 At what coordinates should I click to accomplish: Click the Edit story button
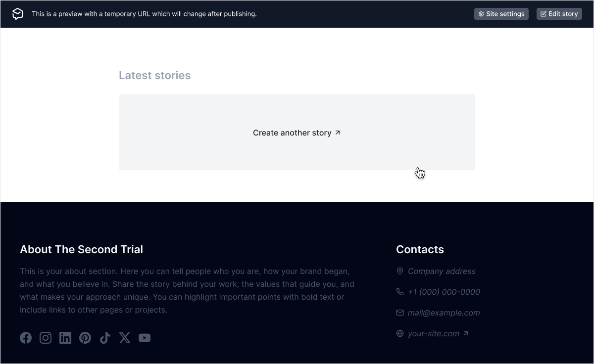click(x=559, y=14)
